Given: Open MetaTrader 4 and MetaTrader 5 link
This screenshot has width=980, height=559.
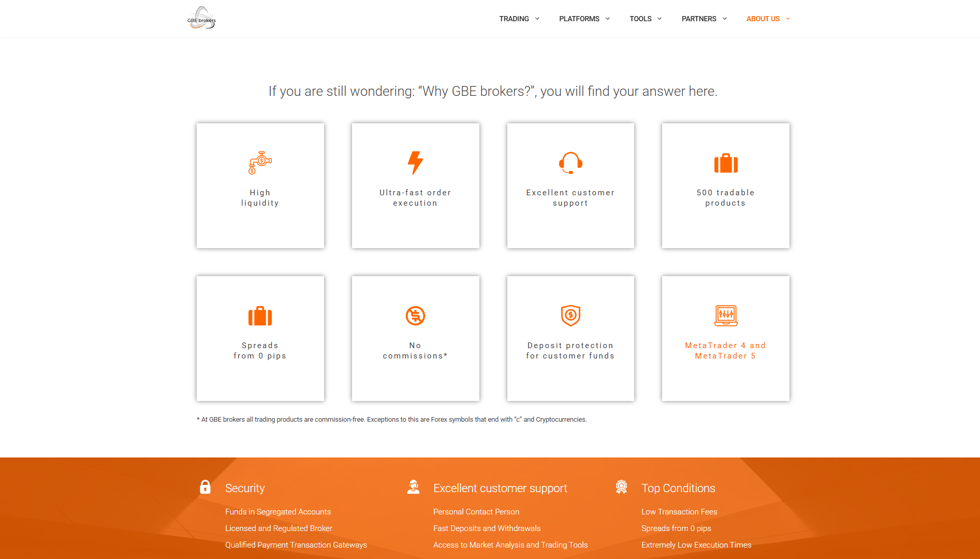Looking at the screenshot, I should [725, 351].
